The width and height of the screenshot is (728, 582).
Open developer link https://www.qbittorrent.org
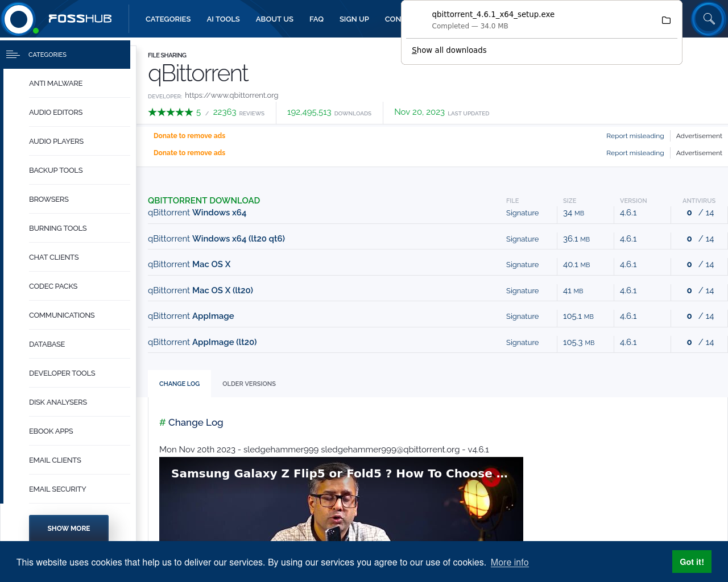231,95
